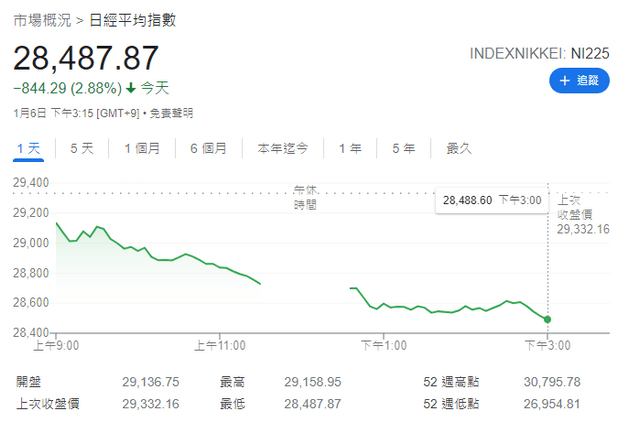Click the large 28,487.87 index price

click(86, 57)
